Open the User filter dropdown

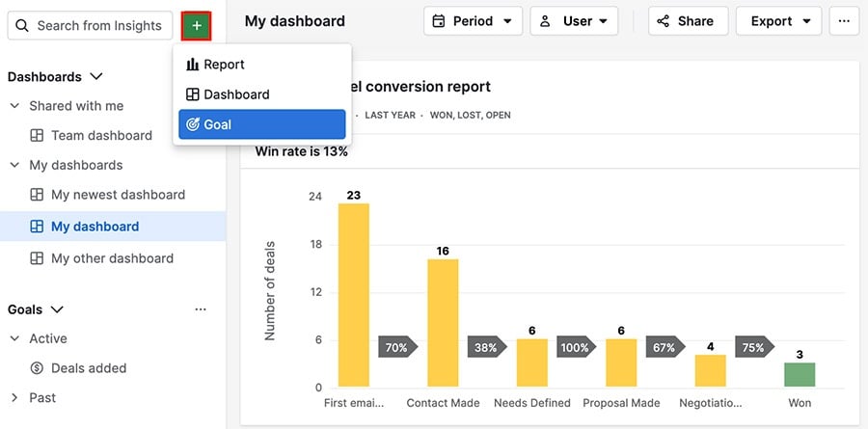pos(574,21)
